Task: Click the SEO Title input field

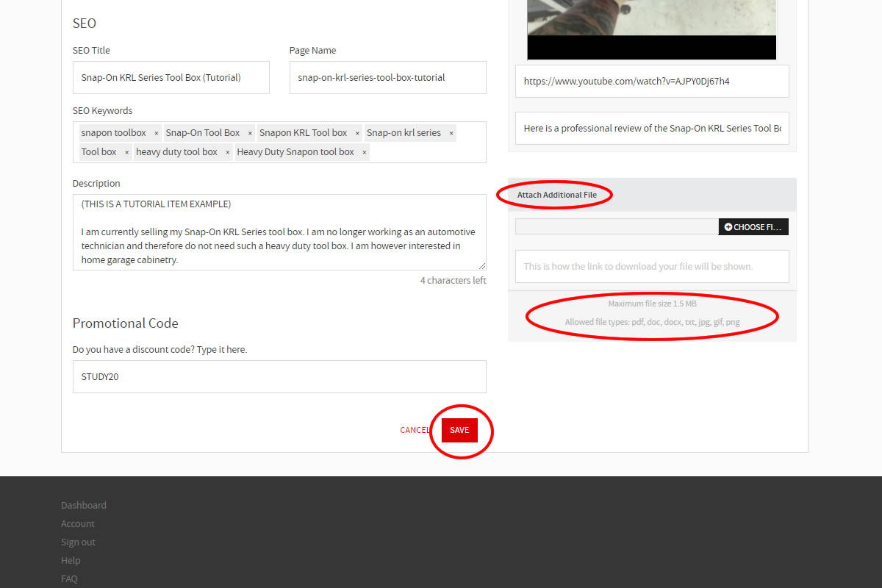Action: pos(171,77)
